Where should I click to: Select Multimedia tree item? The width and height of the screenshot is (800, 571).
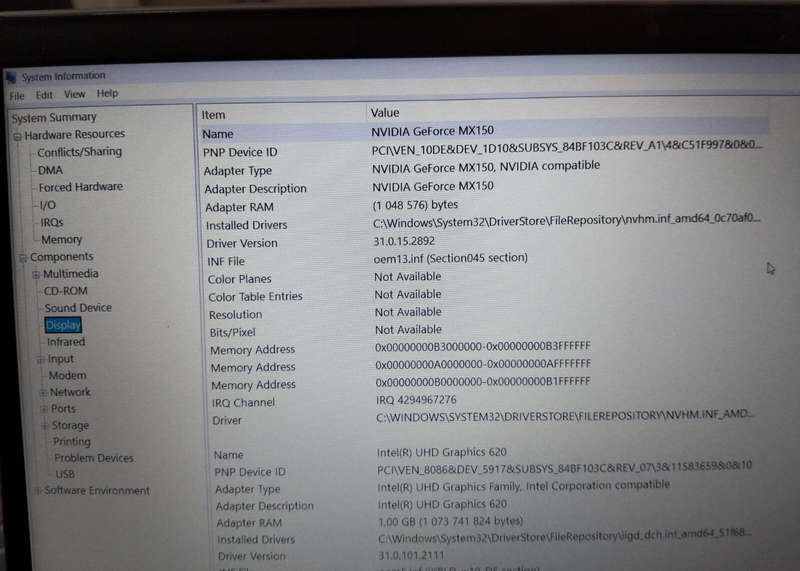point(70,274)
